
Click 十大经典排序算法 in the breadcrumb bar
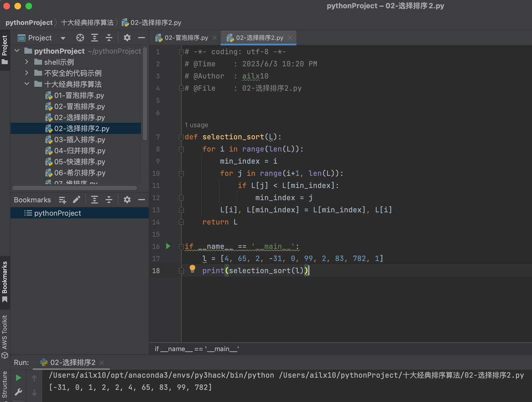pos(87,23)
